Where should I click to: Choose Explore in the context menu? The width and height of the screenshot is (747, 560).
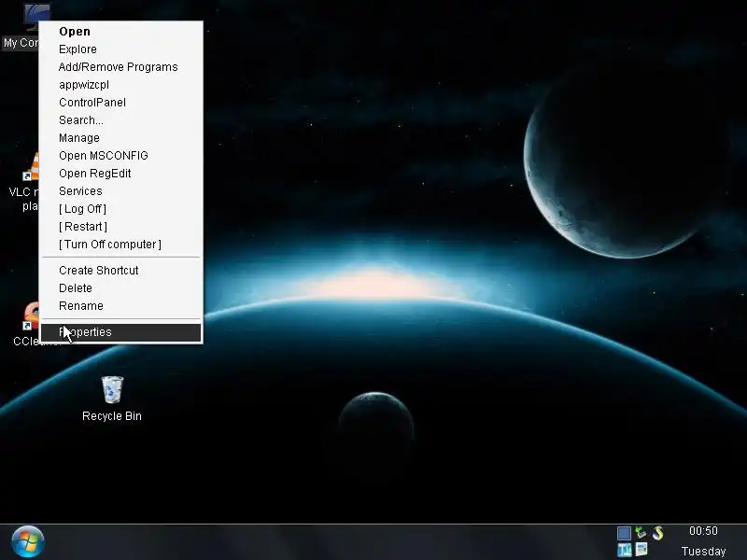[x=121, y=49]
